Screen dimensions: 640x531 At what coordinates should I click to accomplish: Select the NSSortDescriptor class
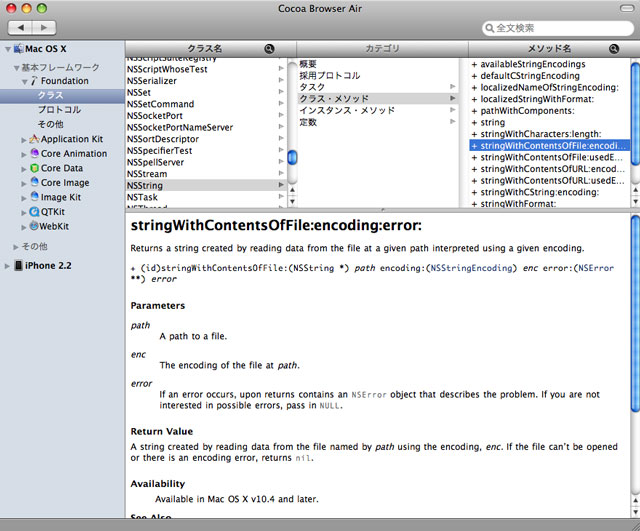point(206,139)
